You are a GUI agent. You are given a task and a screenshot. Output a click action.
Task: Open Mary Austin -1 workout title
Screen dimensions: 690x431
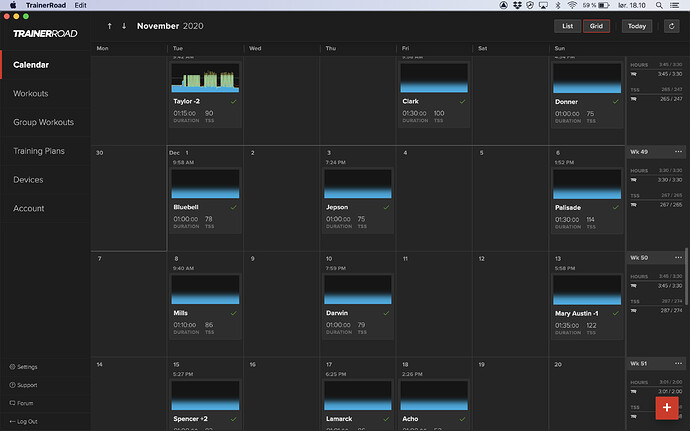576,313
